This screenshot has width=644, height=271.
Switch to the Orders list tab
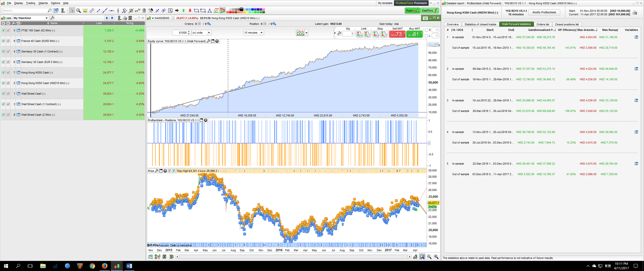coord(543,24)
